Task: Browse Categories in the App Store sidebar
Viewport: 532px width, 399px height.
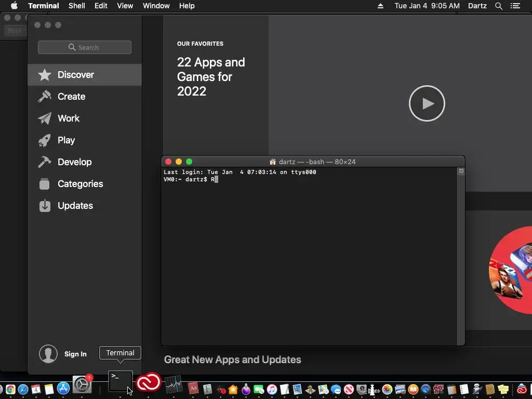Action: pyautogui.click(x=85, y=183)
